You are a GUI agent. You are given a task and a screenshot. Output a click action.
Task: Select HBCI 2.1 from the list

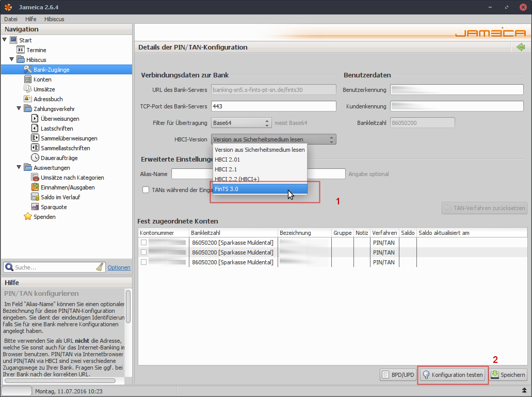pyautogui.click(x=260, y=169)
